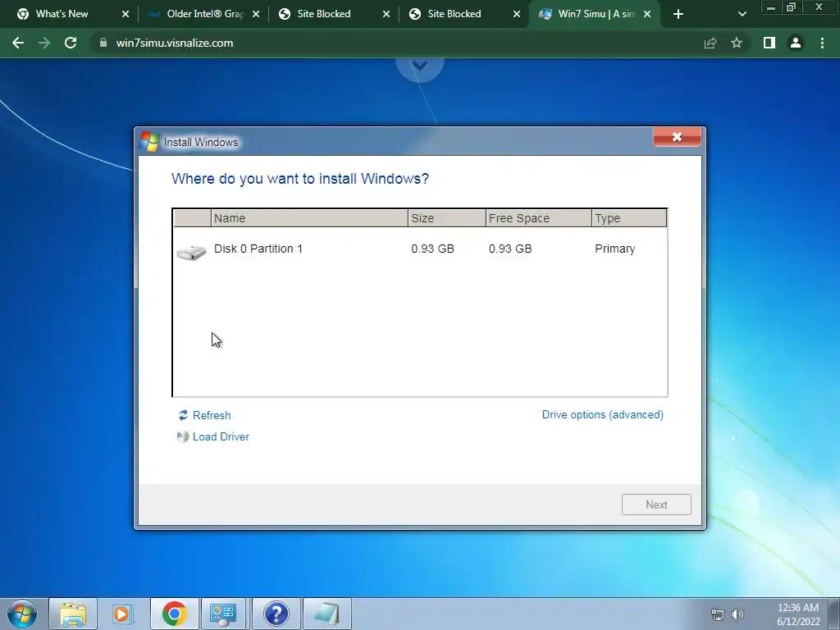Click the Type column header
Viewport: 840px width, 630px height.
629,218
